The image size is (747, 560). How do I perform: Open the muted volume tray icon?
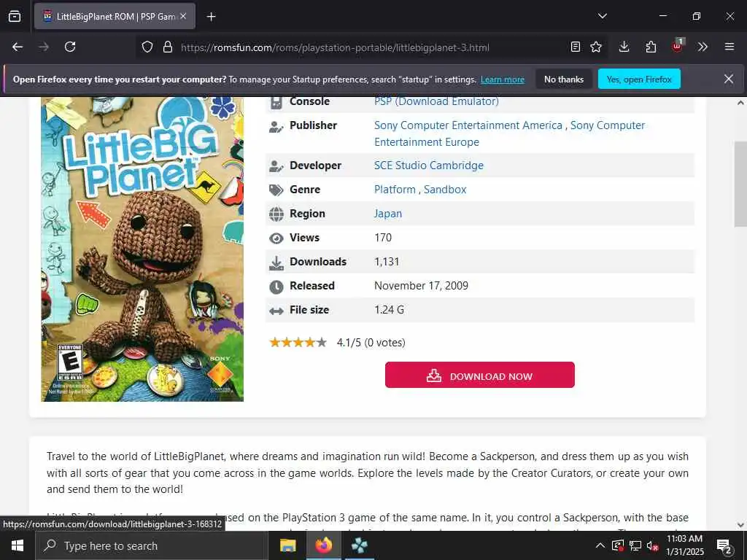tap(652, 546)
